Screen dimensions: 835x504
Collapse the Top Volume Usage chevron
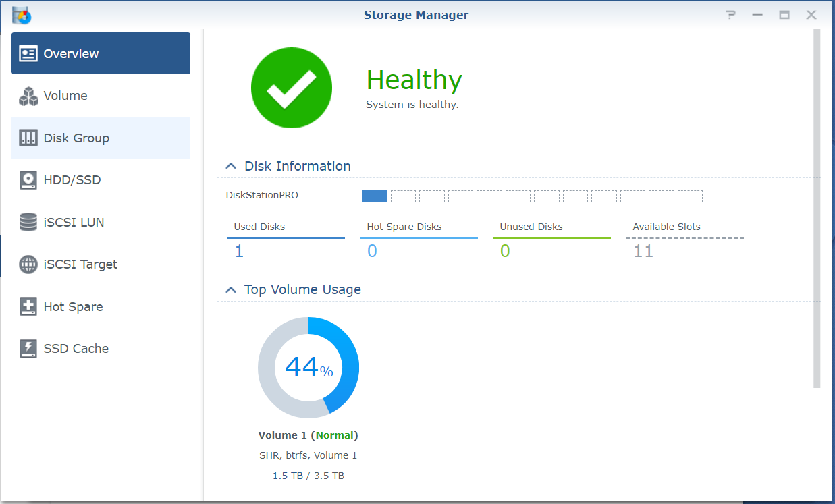click(231, 289)
